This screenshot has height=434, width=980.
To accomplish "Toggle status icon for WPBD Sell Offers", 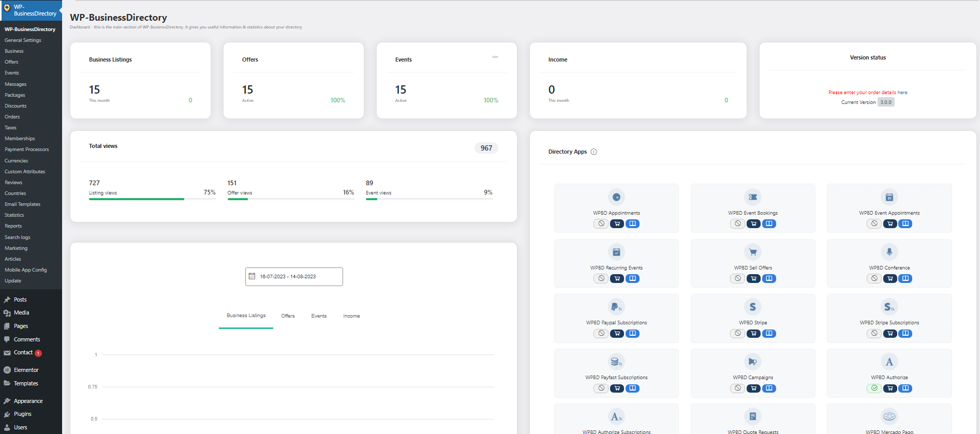I will (x=738, y=279).
